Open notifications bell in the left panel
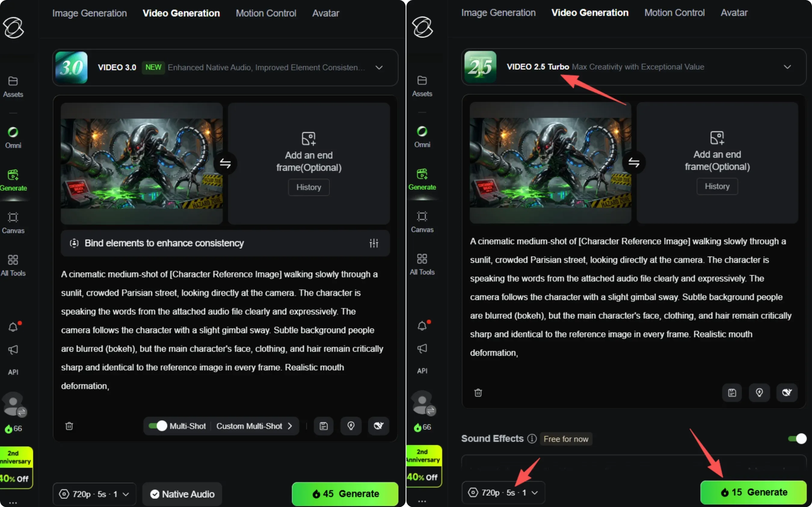Image resolution: width=812 pixels, height=507 pixels. click(14, 326)
